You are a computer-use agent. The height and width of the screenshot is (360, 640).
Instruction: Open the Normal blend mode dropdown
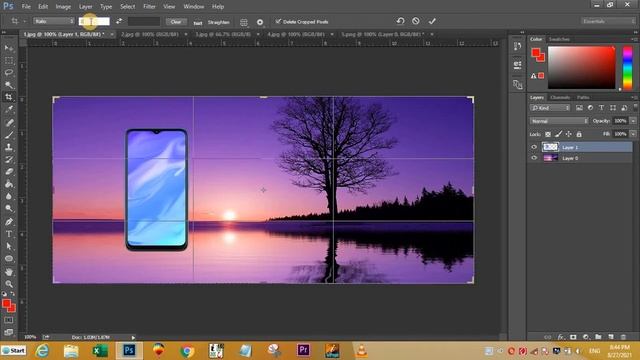[x=559, y=121]
